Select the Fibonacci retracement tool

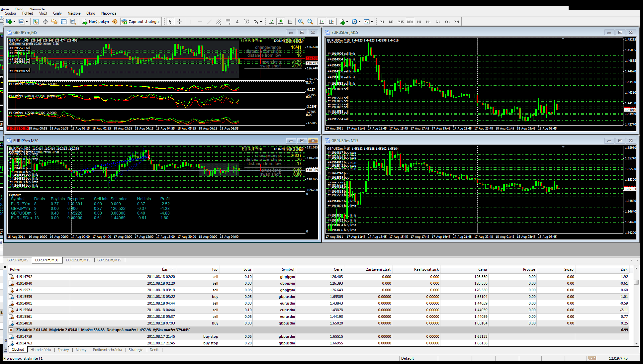[x=228, y=22]
